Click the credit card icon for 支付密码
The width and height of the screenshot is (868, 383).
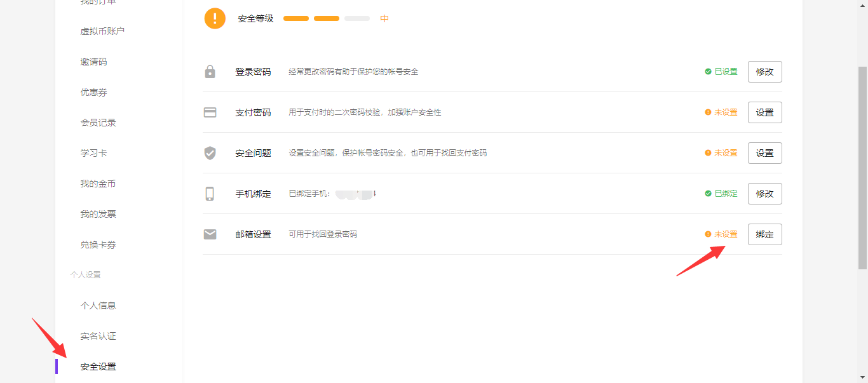(210, 112)
